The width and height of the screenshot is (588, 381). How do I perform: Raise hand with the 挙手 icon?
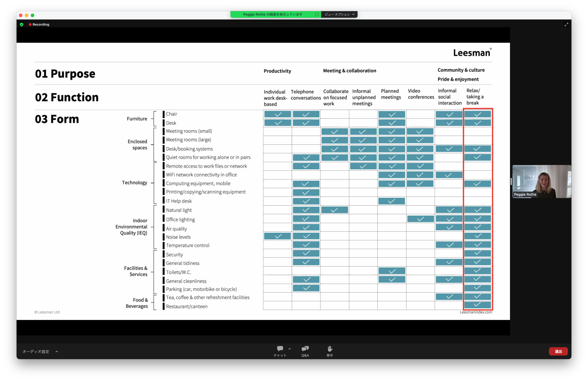tap(330, 349)
